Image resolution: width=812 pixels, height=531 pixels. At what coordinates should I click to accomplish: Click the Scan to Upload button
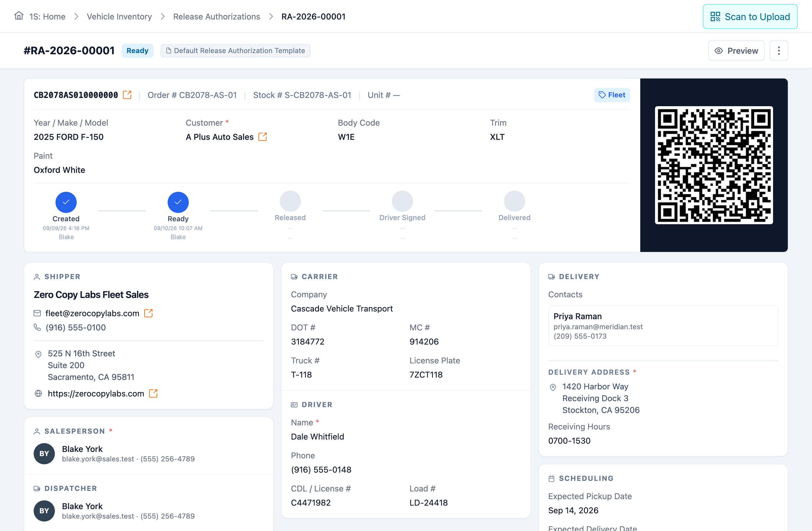point(750,16)
